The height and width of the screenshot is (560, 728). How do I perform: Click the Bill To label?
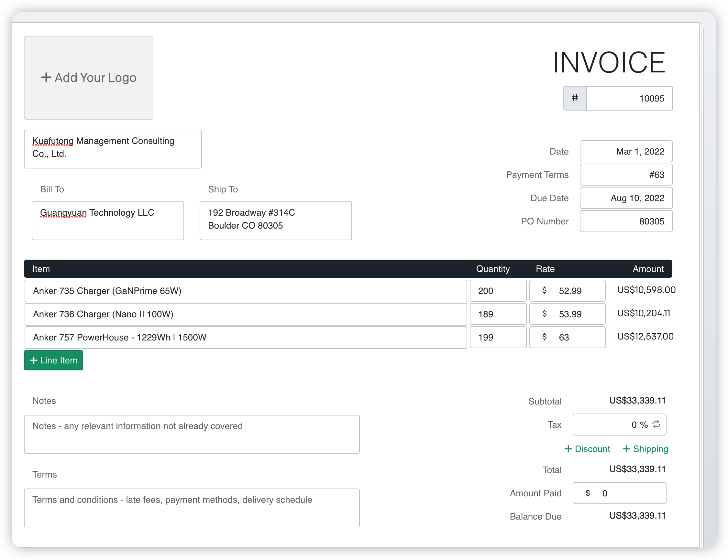[52, 189]
